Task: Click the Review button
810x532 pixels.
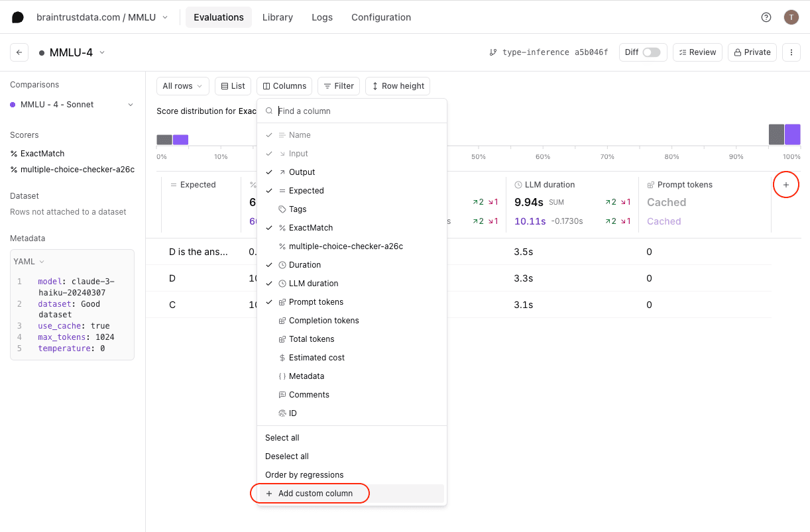Action: [x=697, y=52]
